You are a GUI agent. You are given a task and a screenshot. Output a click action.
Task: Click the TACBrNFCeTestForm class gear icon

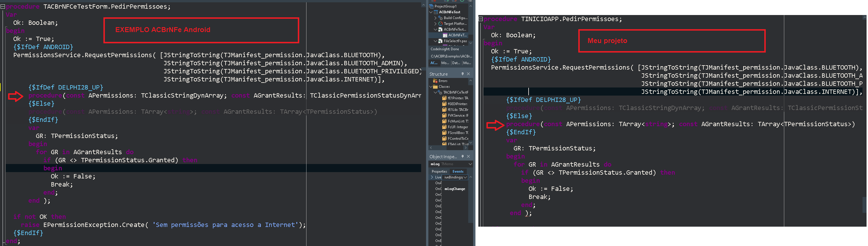(440, 92)
